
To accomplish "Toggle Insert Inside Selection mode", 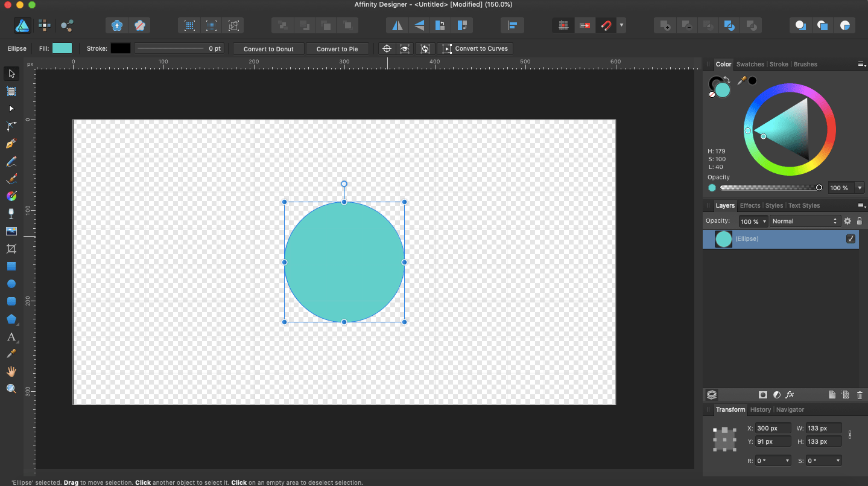I will [844, 25].
